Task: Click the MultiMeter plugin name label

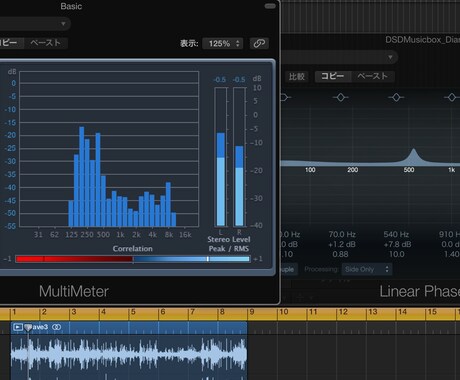Action: [x=74, y=291]
